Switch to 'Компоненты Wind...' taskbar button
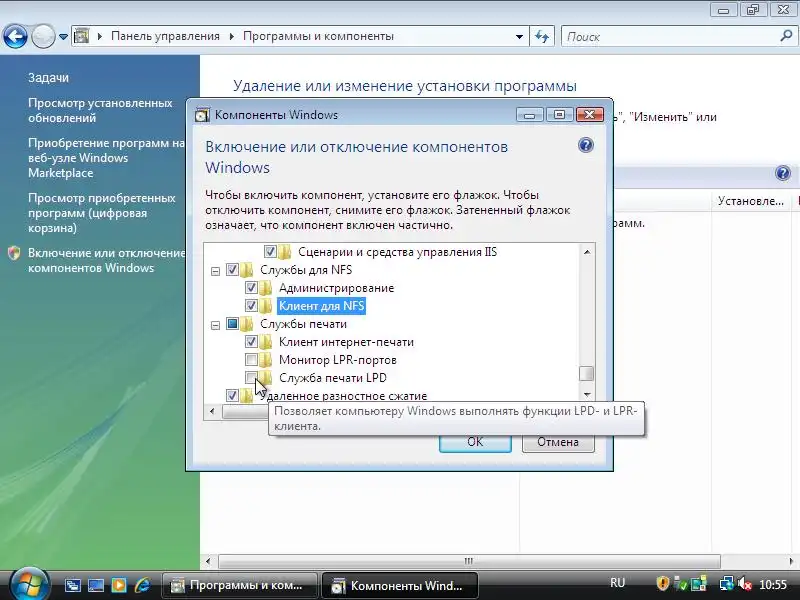 click(x=399, y=585)
